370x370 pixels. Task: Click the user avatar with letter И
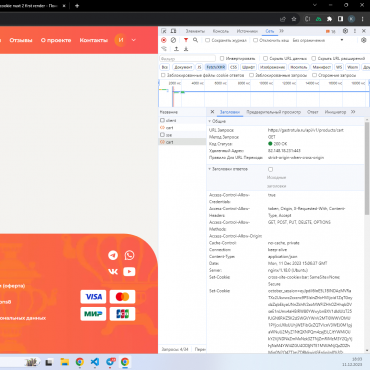point(121,40)
